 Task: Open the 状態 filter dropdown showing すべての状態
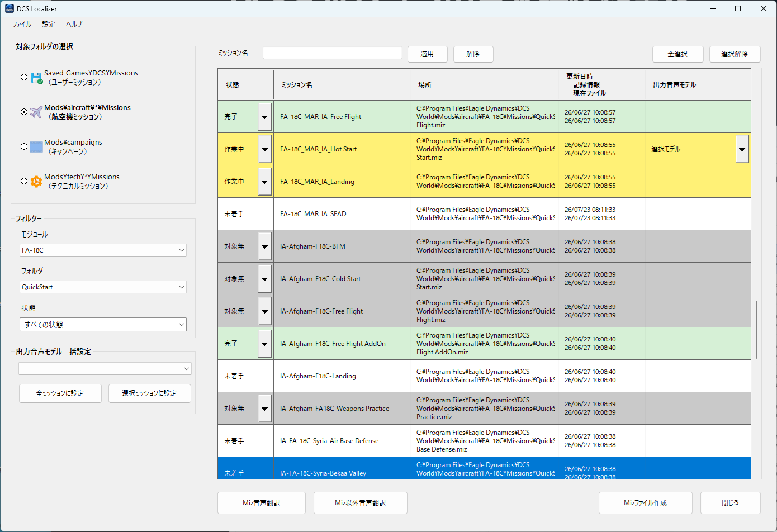(x=103, y=325)
